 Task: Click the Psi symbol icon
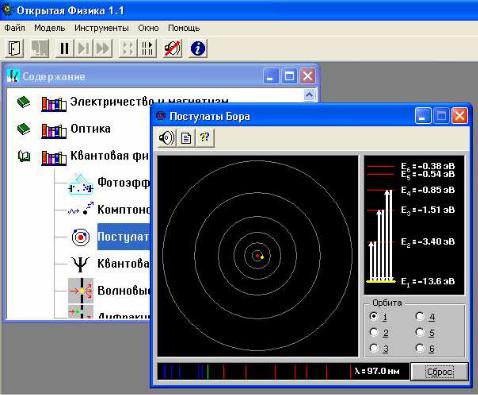80,264
